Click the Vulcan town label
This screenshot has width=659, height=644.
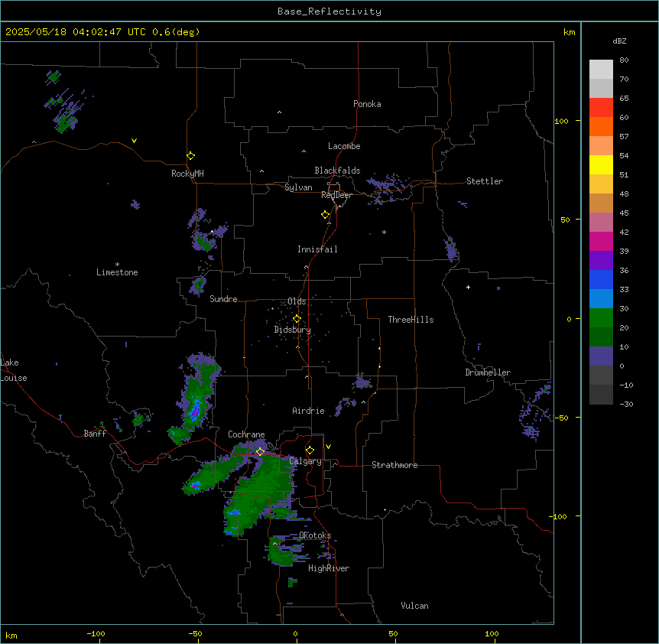(414, 606)
